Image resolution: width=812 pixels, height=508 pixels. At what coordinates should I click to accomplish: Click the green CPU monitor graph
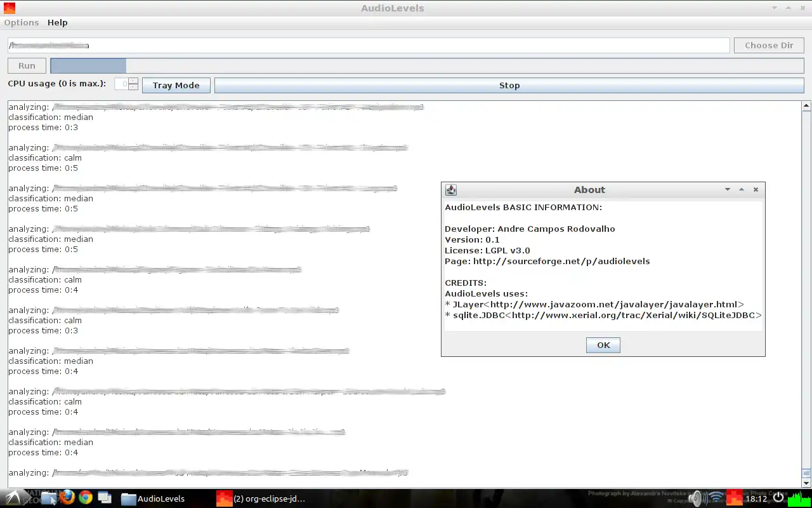[799, 498]
